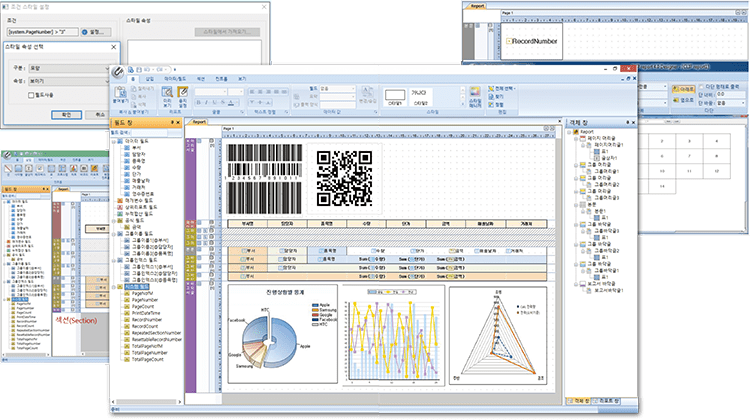Open the column direction dropdown in right window
This screenshot has height=420, width=750.
coord(730,103)
